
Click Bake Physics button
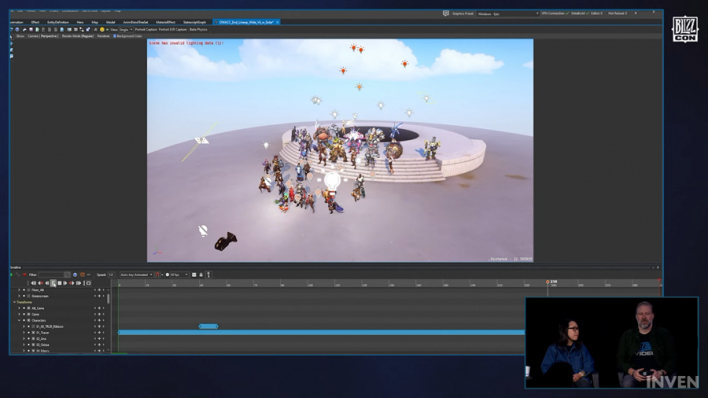click(x=198, y=30)
